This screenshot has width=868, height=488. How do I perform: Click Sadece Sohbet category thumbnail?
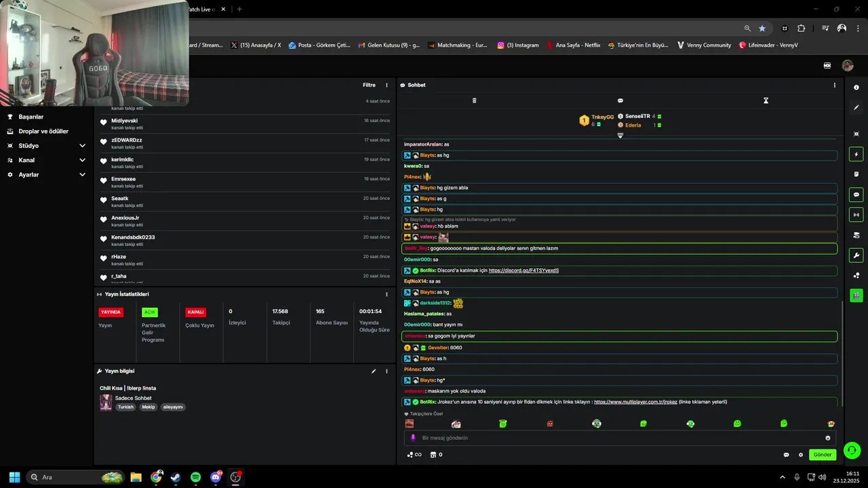pos(106,403)
